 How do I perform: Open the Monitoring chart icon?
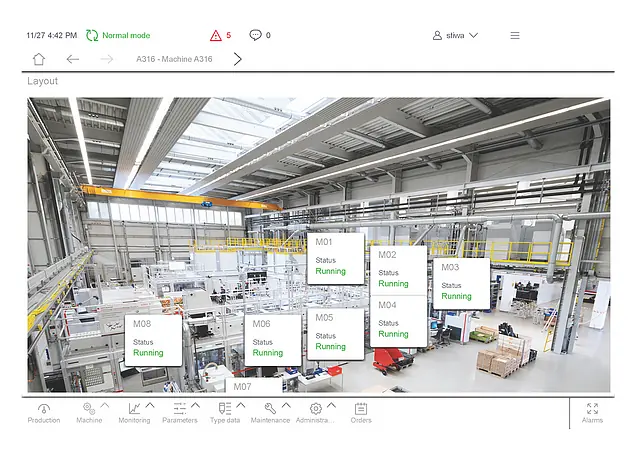click(x=134, y=408)
